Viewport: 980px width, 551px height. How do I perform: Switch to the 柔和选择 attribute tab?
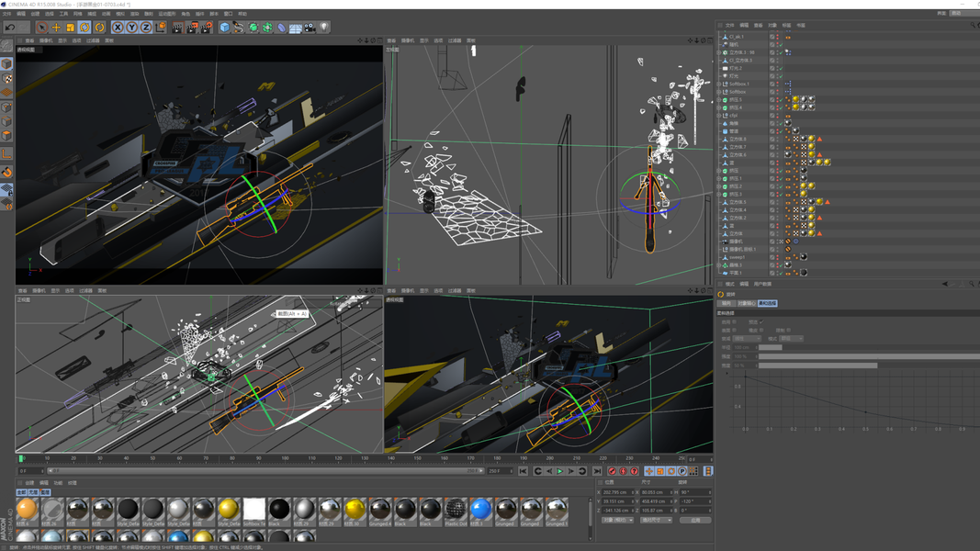[767, 304]
